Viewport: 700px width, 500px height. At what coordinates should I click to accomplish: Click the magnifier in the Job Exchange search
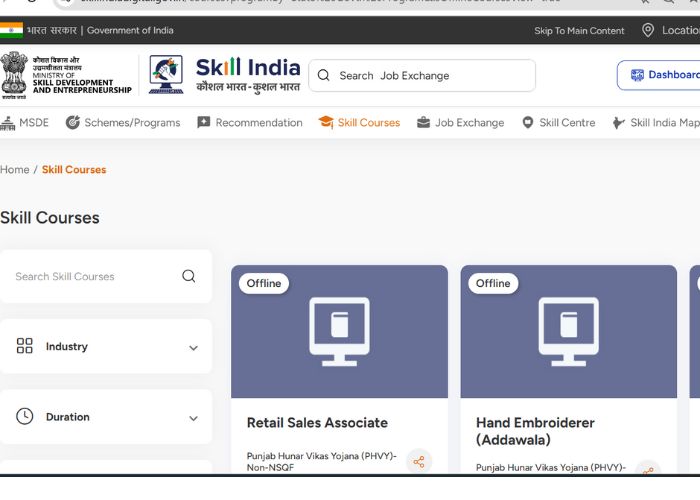[324, 75]
